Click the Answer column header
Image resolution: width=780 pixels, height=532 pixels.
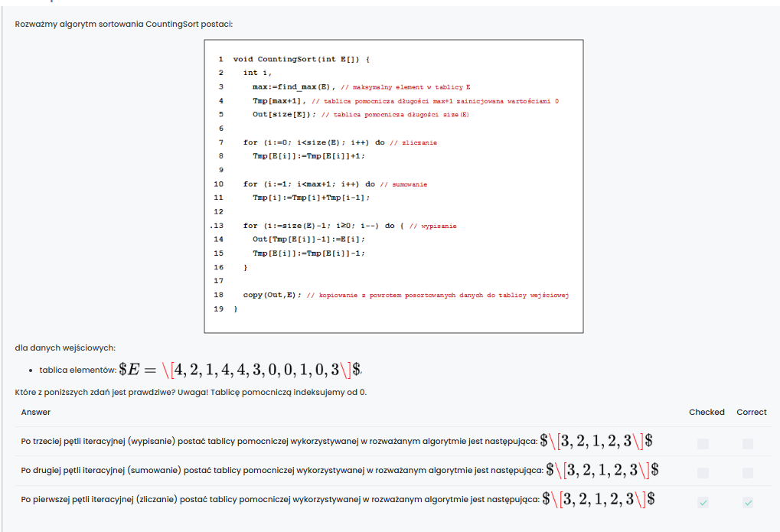coord(36,412)
